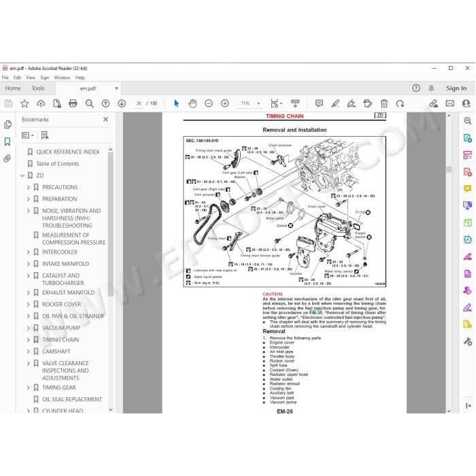Open the Attachments paperclip panel
Image resolution: width=476 pixels, height=476 pixels.
point(7,158)
